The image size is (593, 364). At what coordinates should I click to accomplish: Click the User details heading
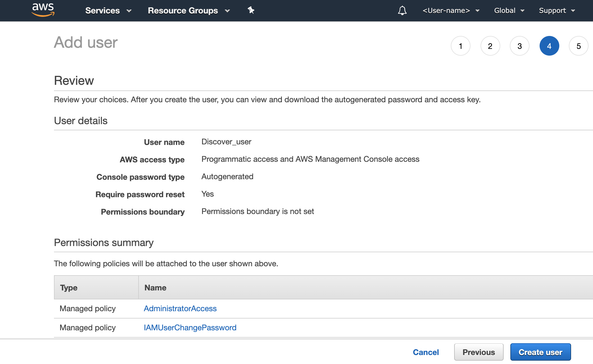pyautogui.click(x=81, y=120)
